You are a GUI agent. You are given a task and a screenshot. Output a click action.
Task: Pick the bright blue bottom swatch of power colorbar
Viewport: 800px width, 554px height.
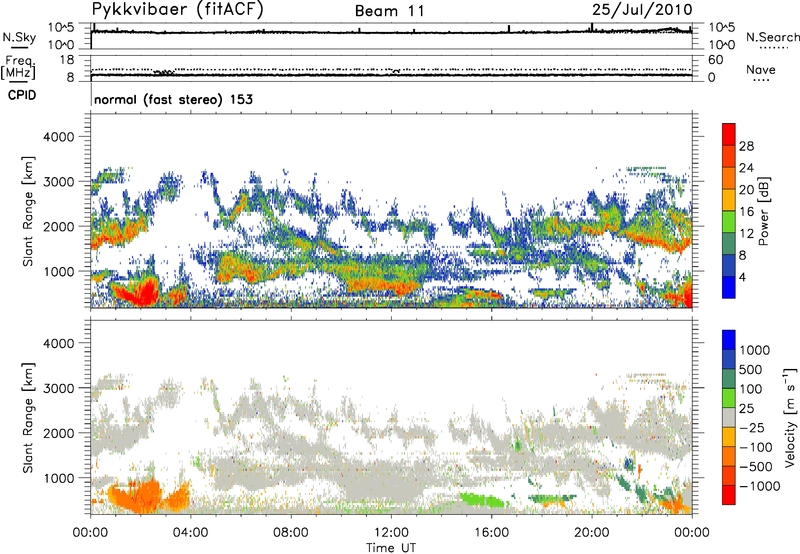click(729, 288)
